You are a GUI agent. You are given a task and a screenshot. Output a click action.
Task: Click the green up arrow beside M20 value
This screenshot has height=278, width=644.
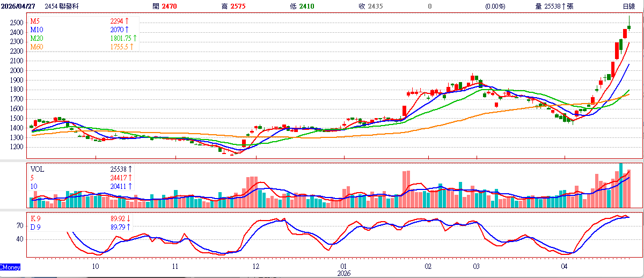(x=135, y=38)
